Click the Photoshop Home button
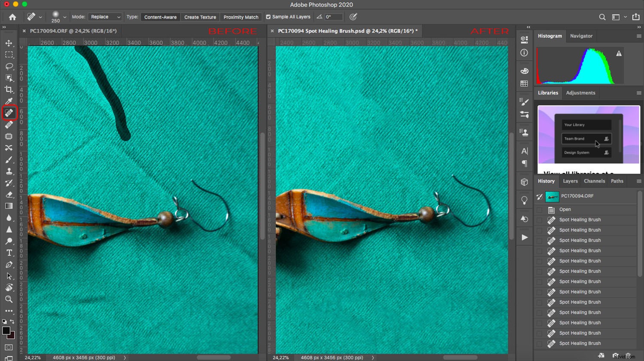Image resolution: width=644 pixels, height=361 pixels. (12, 17)
